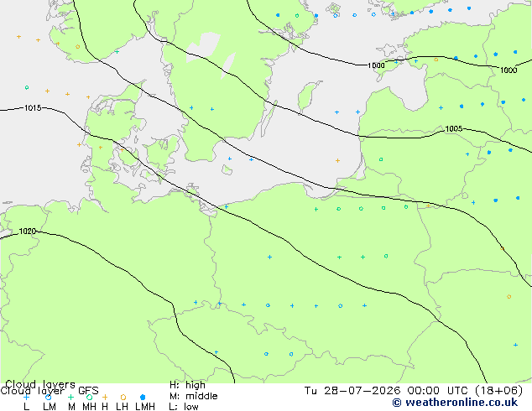Click the lone orange plus marker in the open Baltic Sea
This screenshot has width=532, height=411.
point(337,160)
